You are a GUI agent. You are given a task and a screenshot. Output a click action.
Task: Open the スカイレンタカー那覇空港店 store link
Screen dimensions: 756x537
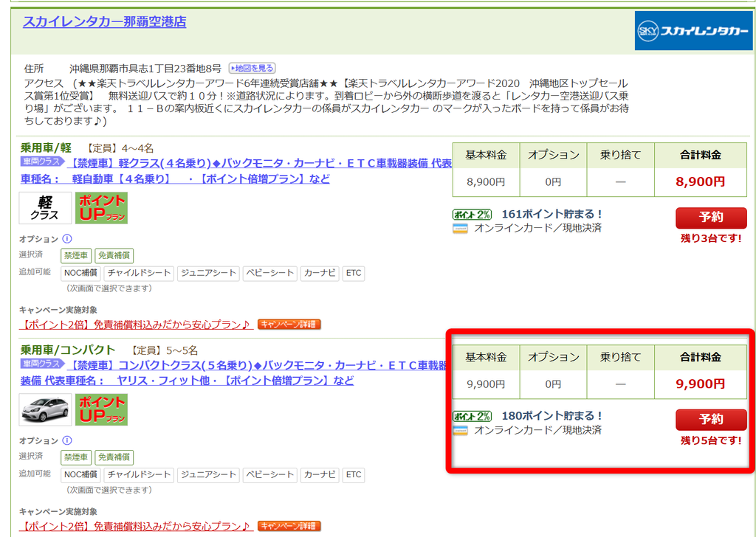tap(104, 21)
